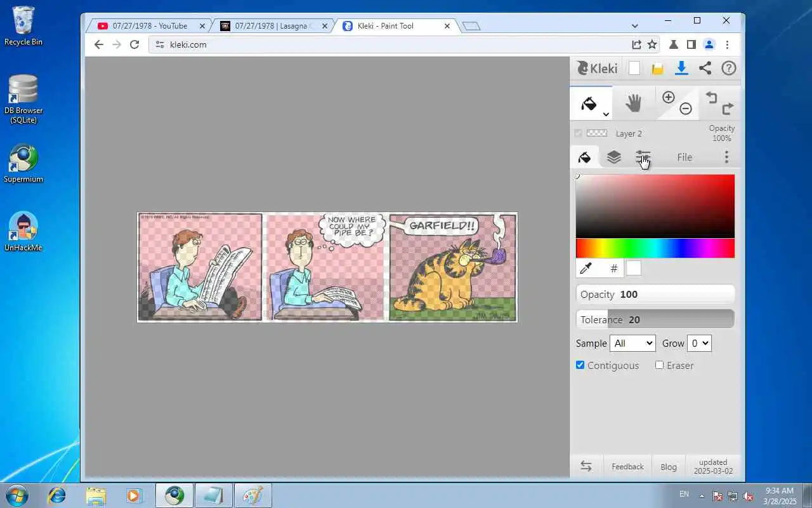Click the updated 2025-03-02 link
Screen dimensions: 812x508
click(713, 467)
